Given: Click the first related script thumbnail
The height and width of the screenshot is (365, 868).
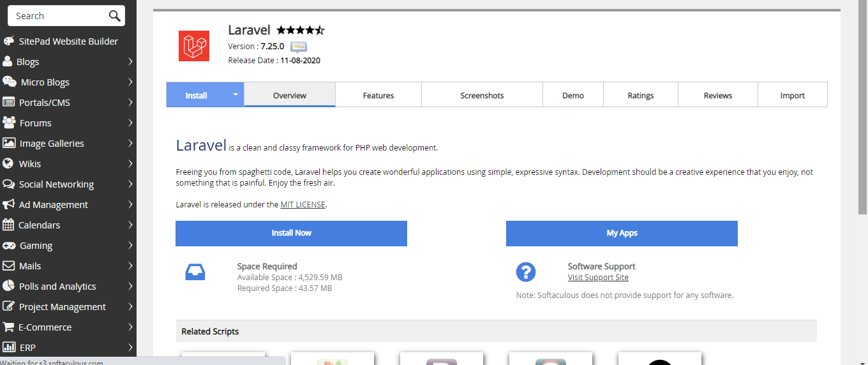Looking at the screenshot, I should (x=223, y=358).
